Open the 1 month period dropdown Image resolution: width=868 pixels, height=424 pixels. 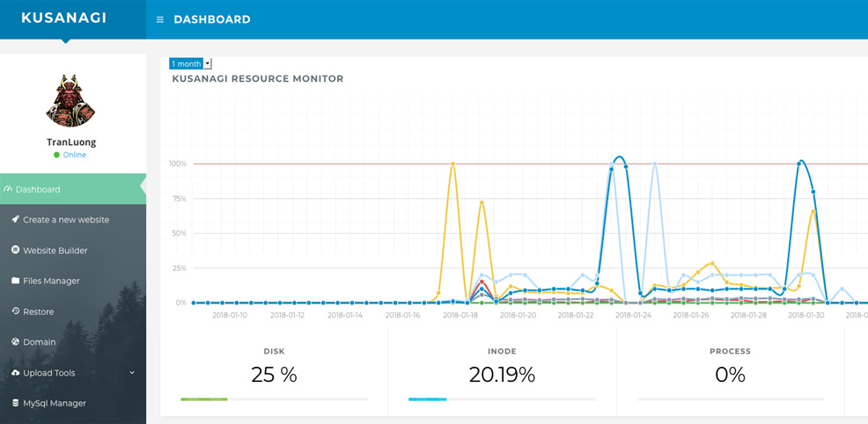[190, 64]
